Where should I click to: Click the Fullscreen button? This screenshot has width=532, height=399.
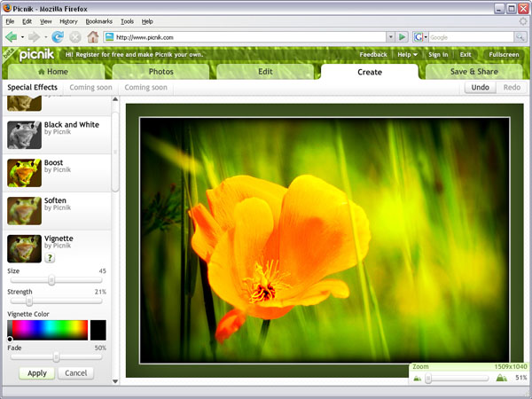[x=504, y=55]
